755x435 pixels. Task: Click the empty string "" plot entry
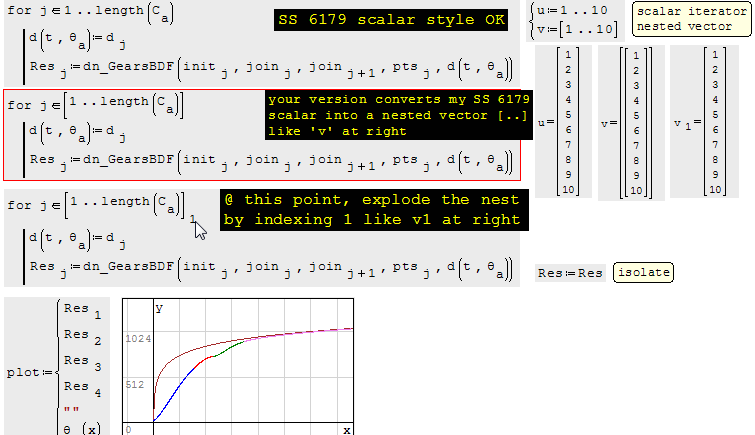(x=71, y=410)
